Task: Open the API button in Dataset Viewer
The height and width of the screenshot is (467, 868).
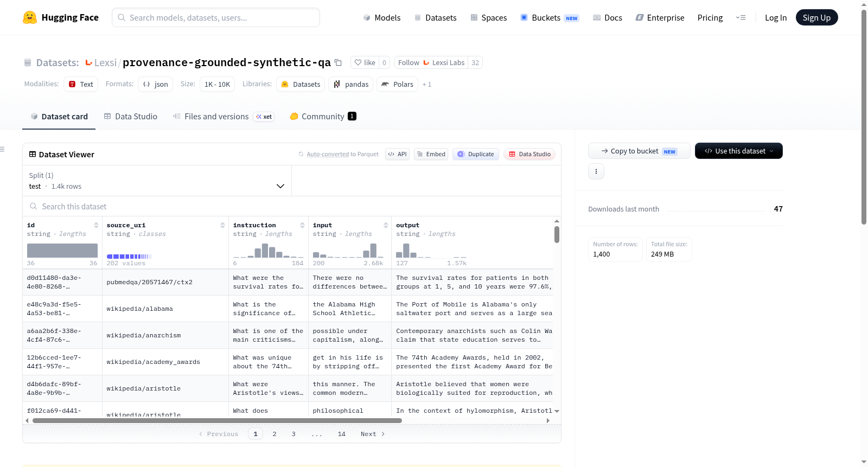Action: [x=397, y=154]
